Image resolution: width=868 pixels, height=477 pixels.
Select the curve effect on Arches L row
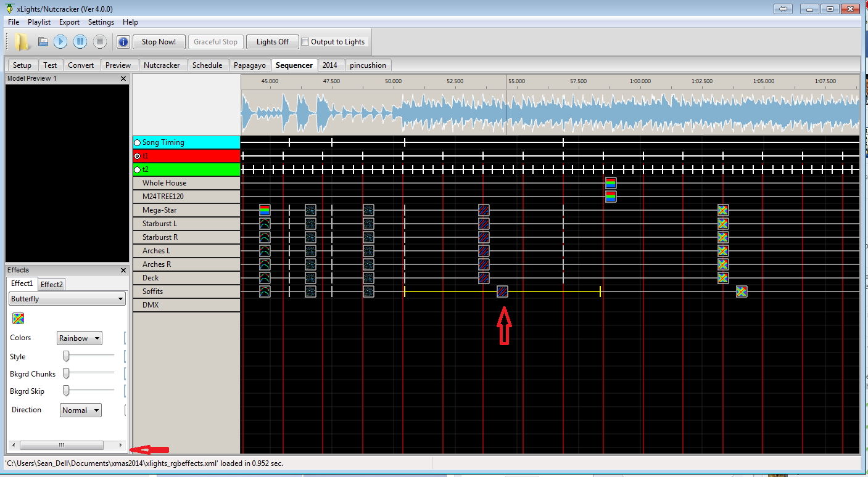coord(265,251)
